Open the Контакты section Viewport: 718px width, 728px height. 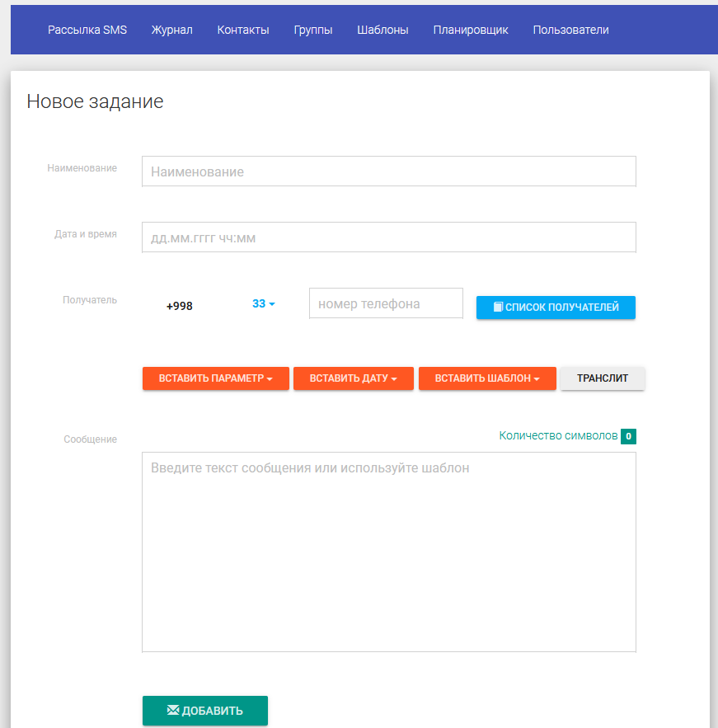tap(243, 30)
